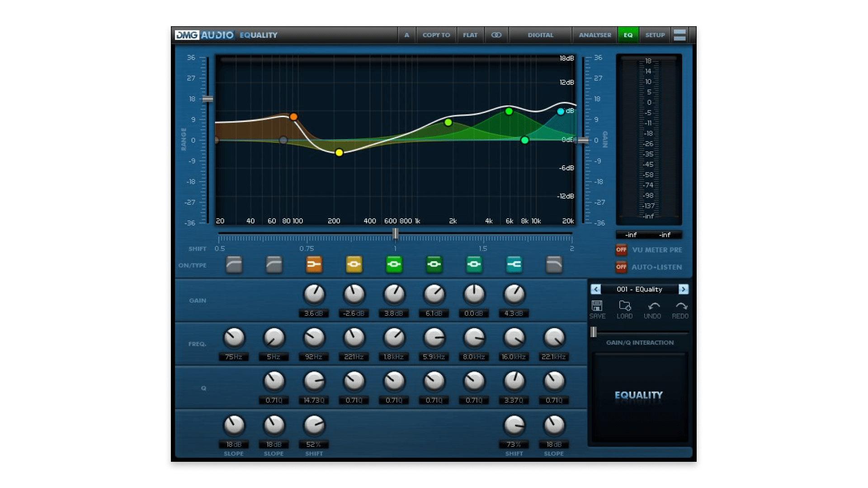Screen dimensions: 868x488
Task: Click the 3.8dB gain knob
Action: (x=394, y=294)
